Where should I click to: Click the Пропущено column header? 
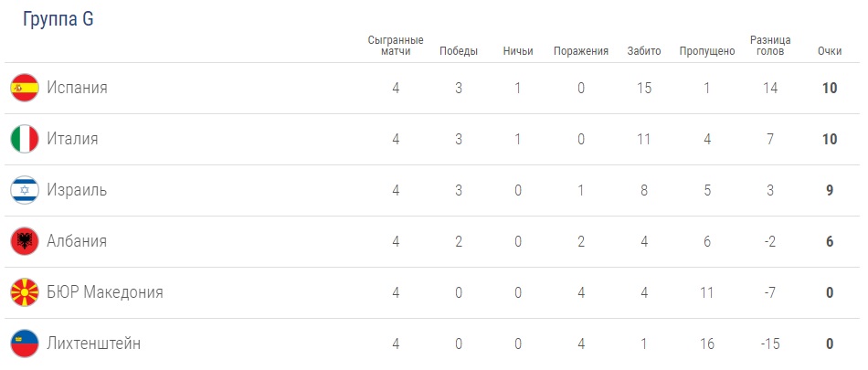pyautogui.click(x=707, y=51)
